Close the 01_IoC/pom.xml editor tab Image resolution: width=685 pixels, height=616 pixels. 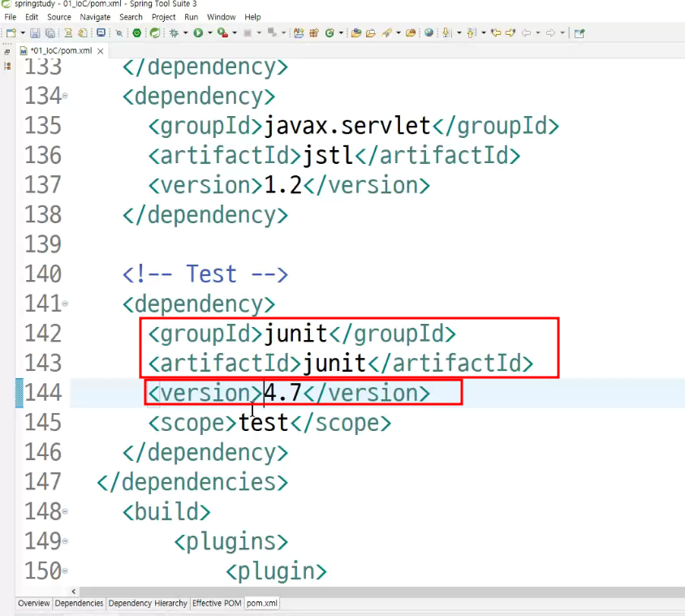click(x=100, y=51)
